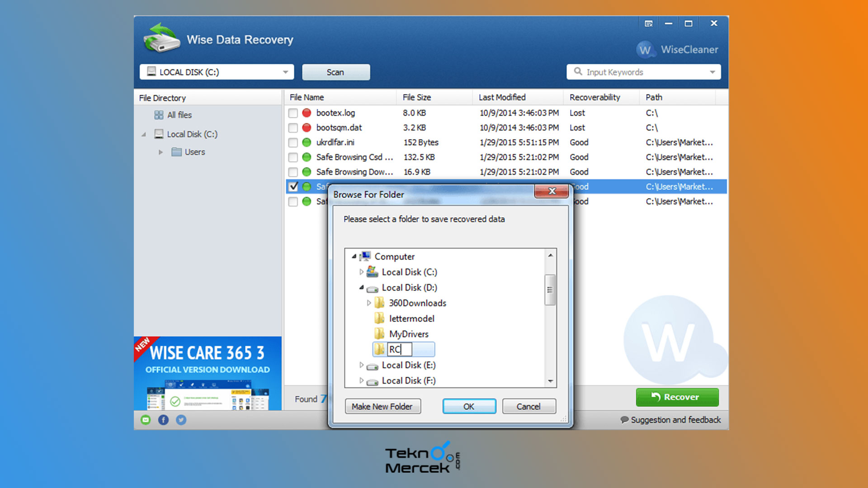Confirm with the OK button

point(469,406)
